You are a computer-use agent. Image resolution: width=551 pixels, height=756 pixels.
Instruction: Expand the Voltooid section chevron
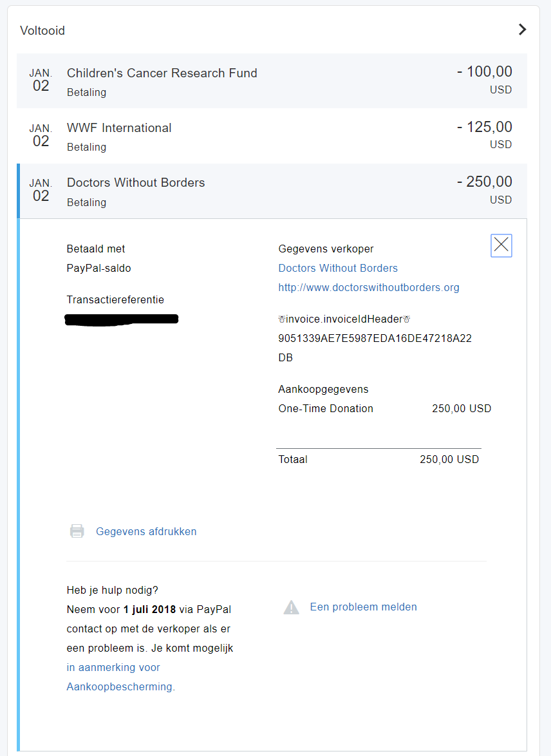522,30
